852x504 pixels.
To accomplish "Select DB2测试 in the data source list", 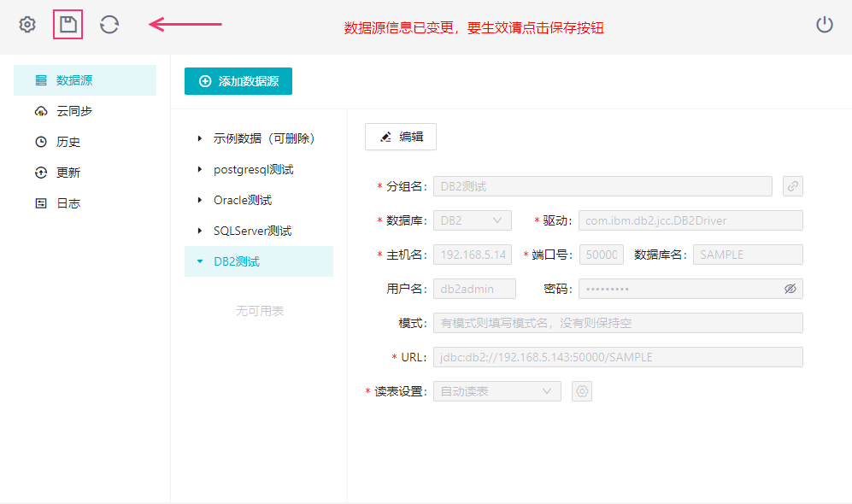I will click(259, 261).
